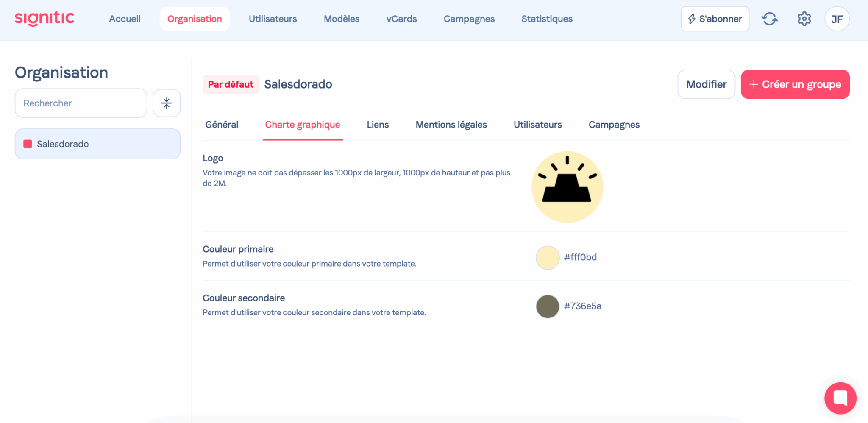Image resolution: width=868 pixels, height=423 pixels.
Task: Click the sync refresh icon
Action: click(x=769, y=19)
